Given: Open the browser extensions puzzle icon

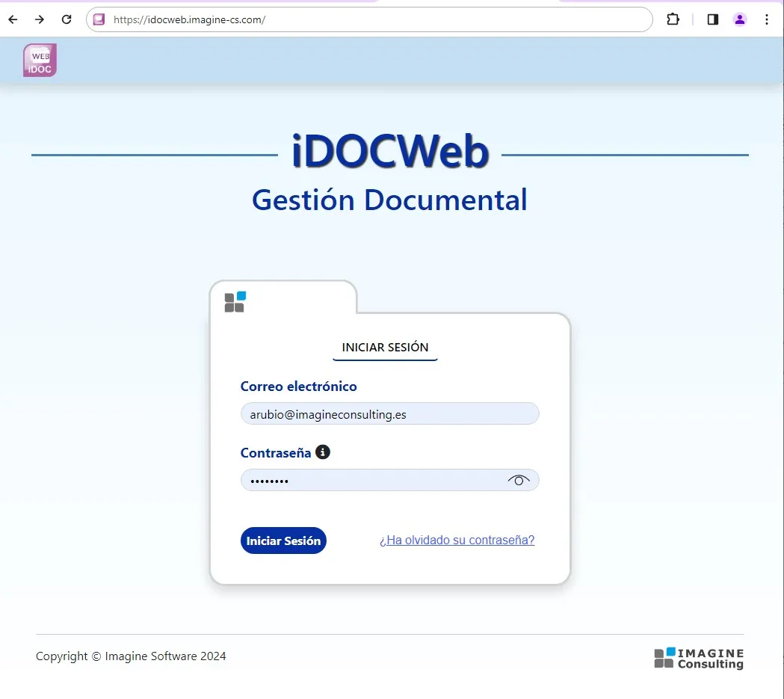Looking at the screenshot, I should coord(673,19).
